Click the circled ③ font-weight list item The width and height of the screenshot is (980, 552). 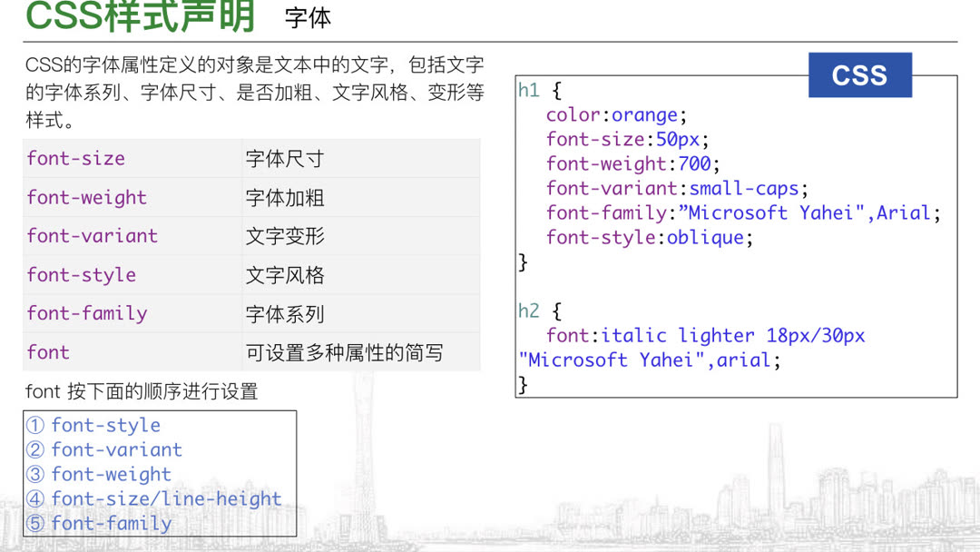[x=99, y=474]
